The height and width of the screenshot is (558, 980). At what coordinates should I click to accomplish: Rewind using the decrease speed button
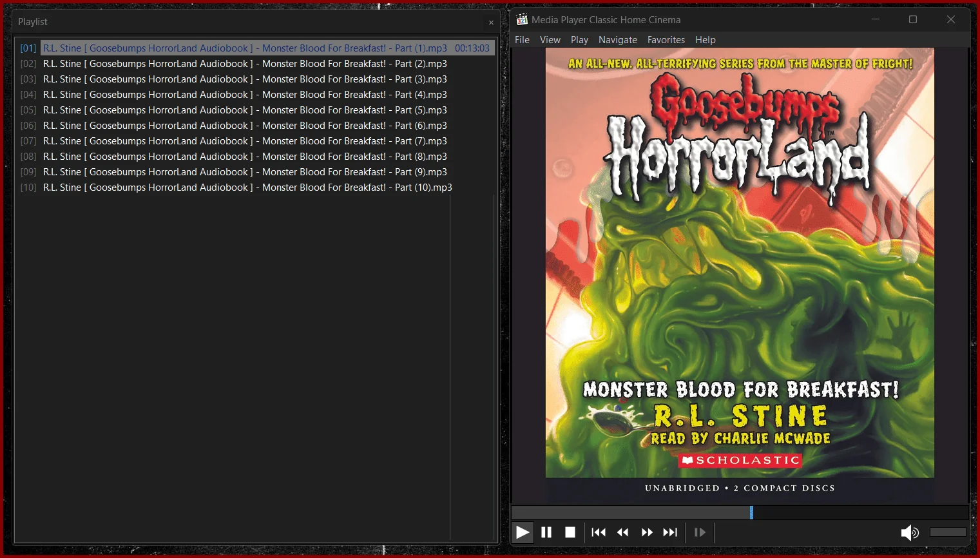(623, 532)
